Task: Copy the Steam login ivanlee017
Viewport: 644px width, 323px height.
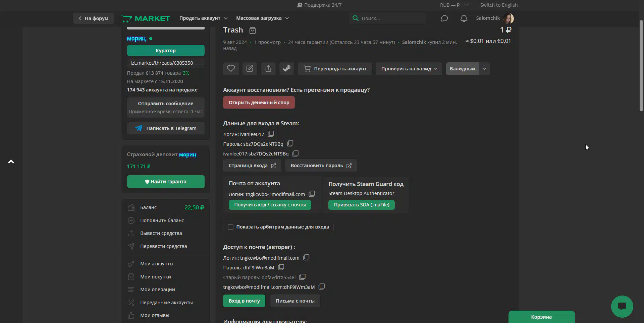Action: click(271, 134)
